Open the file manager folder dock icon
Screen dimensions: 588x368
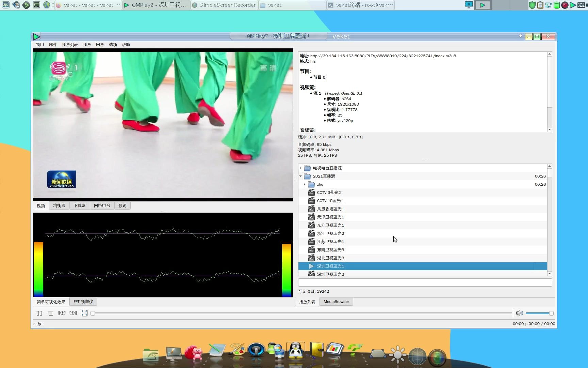point(151,355)
